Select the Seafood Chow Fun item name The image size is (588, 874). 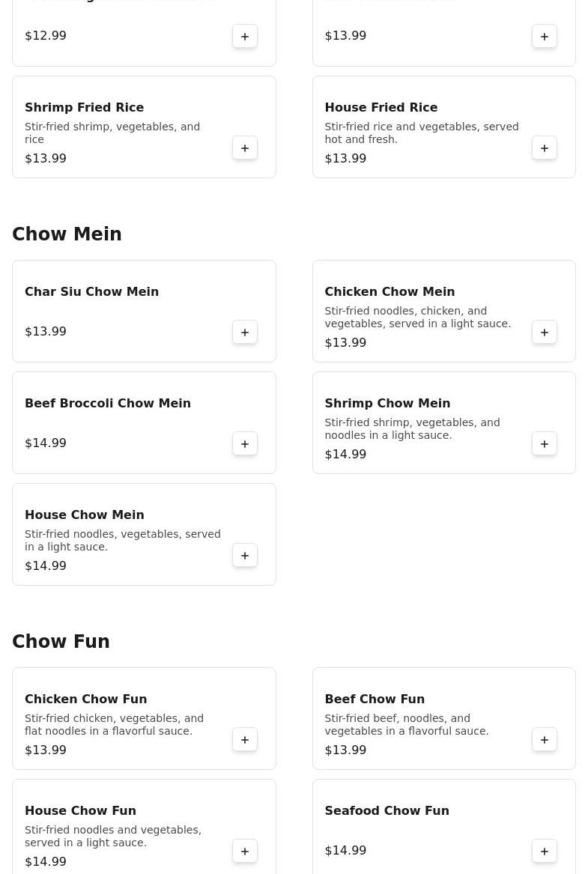tap(387, 811)
